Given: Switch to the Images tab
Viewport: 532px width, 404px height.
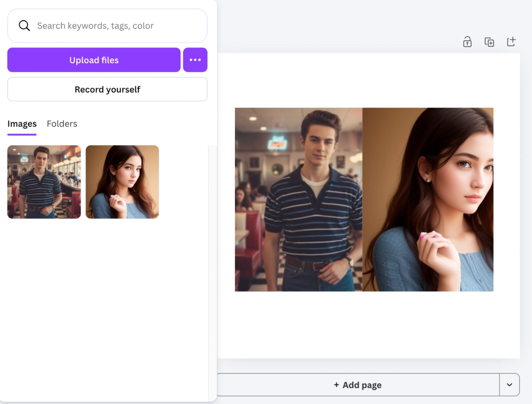Looking at the screenshot, I should pos(22,124).
